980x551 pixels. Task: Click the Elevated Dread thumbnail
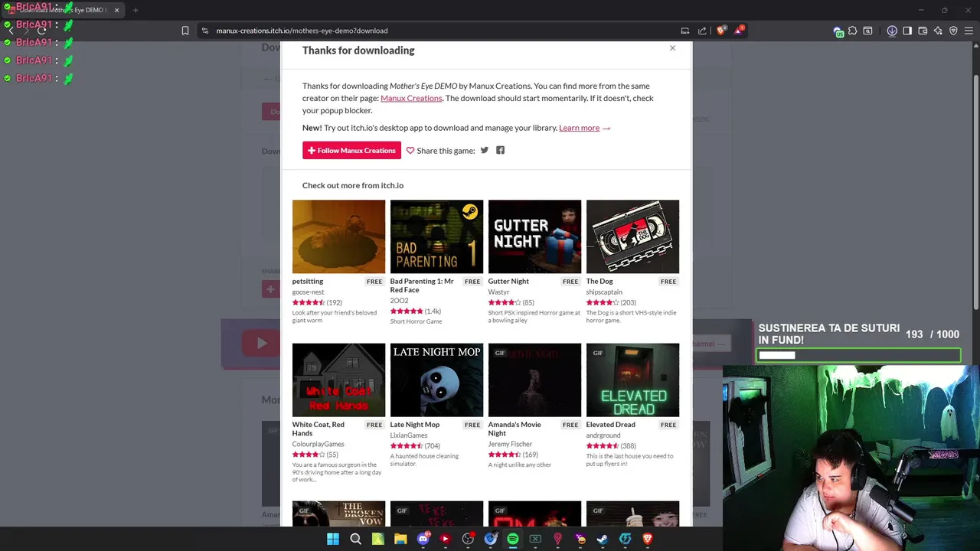click(x=632, y=380)
